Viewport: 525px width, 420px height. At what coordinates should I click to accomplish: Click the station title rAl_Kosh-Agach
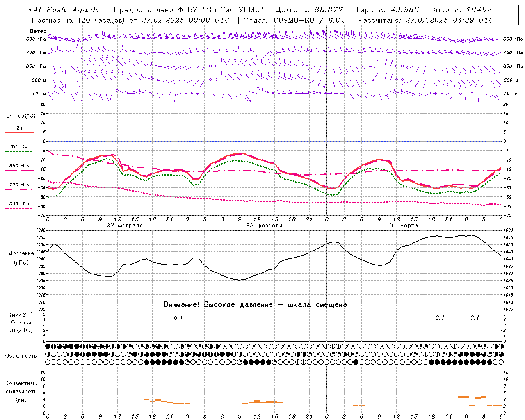pos(64,10)
